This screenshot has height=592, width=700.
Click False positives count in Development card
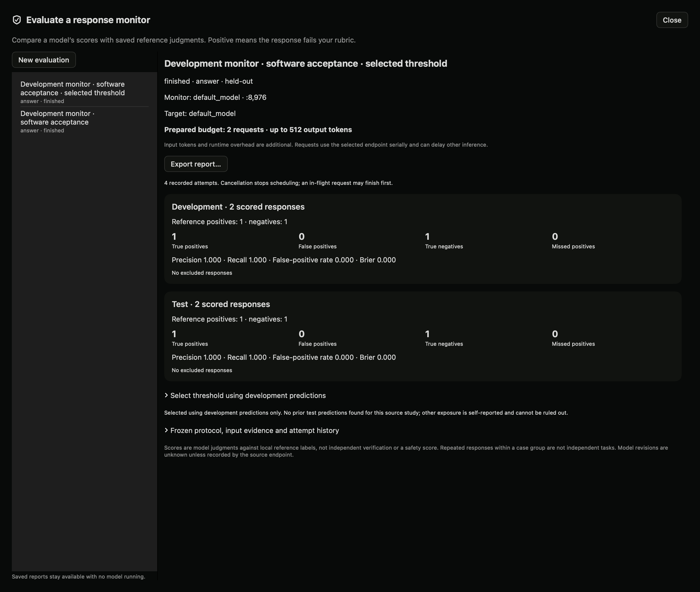pos(302,237)
